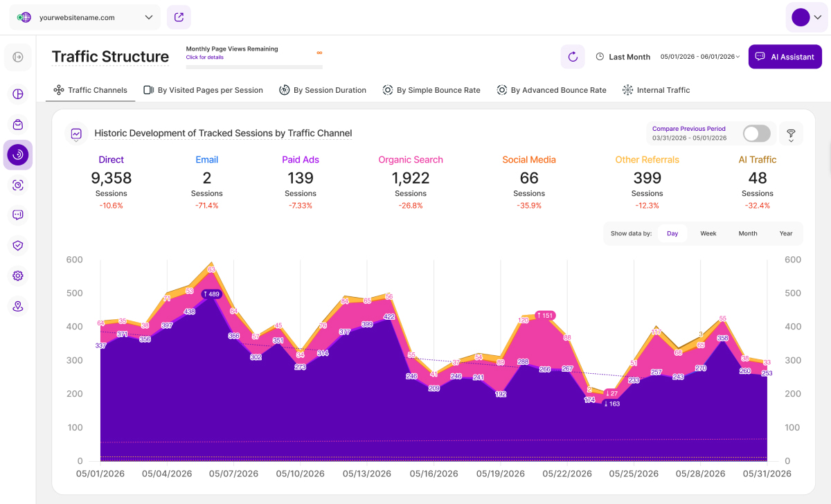The image size is (831, 504).
Task: Show data by Week
Action: [708, 233]
